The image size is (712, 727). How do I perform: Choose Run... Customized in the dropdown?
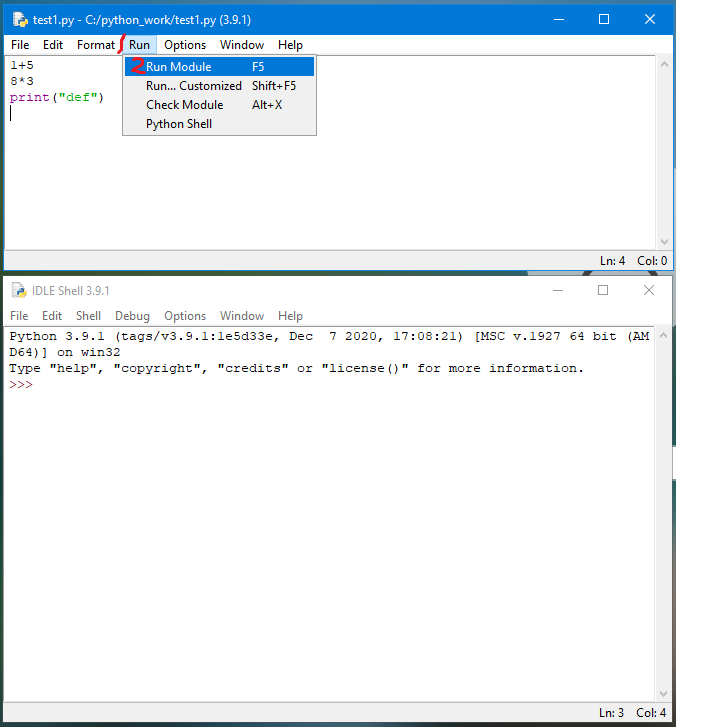(x=193, y=86)
